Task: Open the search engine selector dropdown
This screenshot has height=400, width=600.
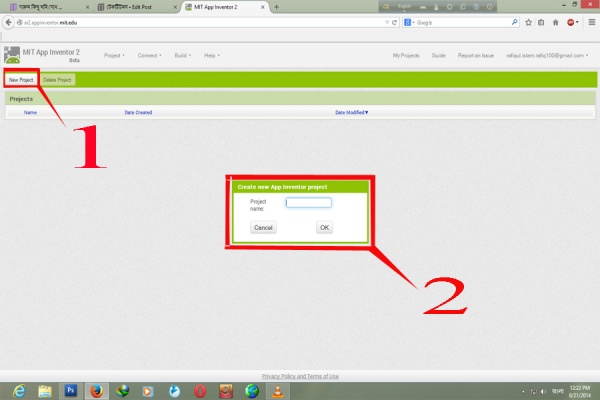Action: 409,23
